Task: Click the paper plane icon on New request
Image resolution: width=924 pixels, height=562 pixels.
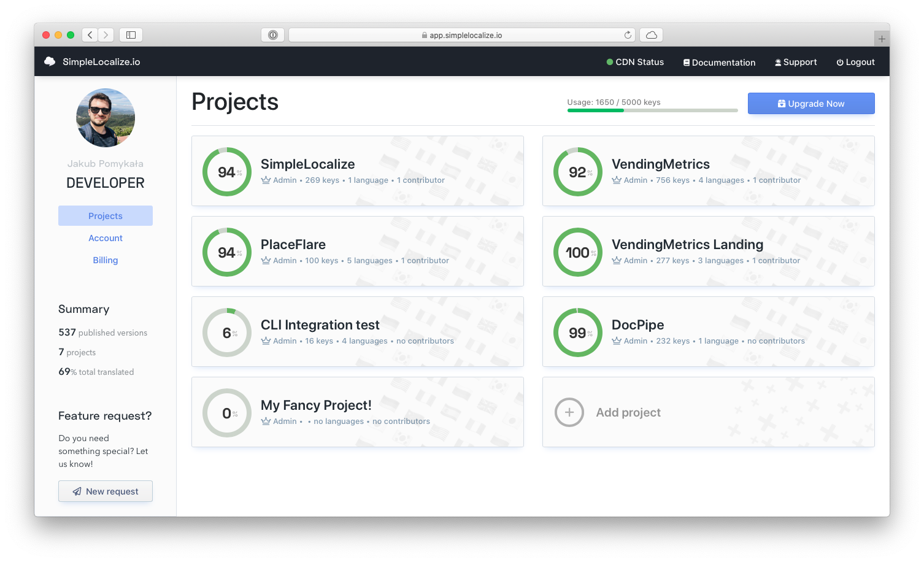Action: [77, 491]
